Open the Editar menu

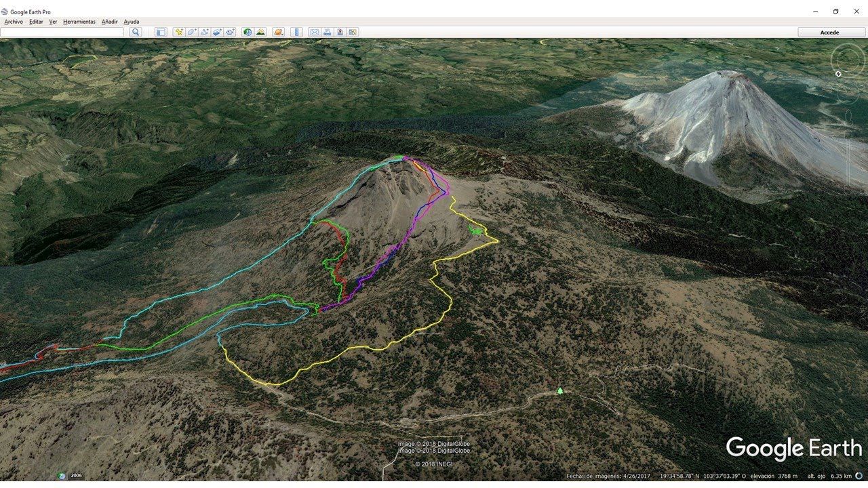click(36, 22)
